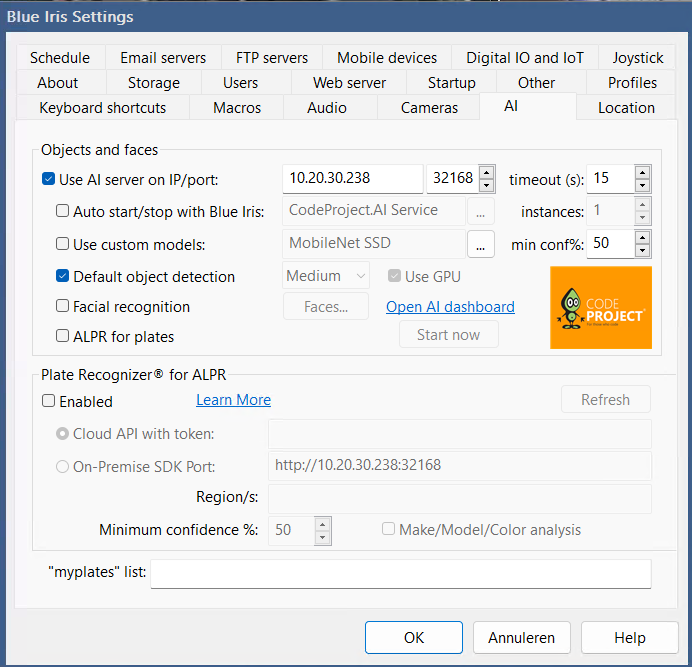
Task: Switch to the Joystick tab
Action: 638,58
